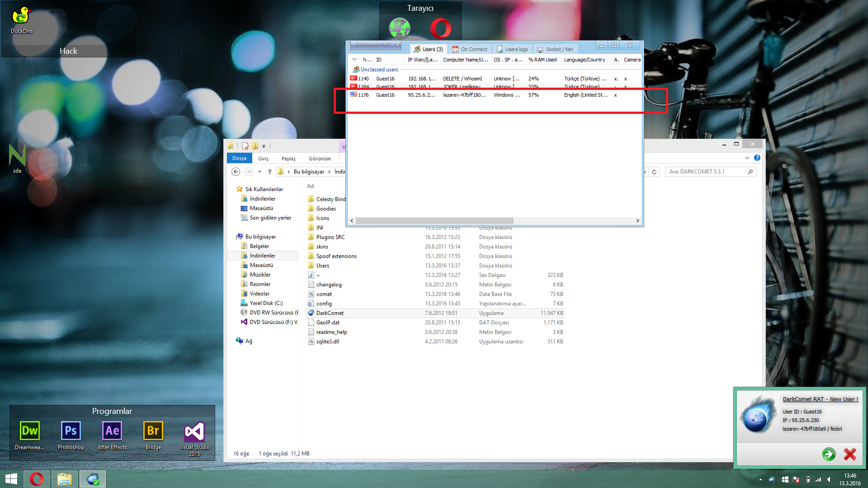Image resolution: width=868 pixels, height=488 pixels.
Task: Launch Visual Studio 2015 from Programlar
Action: coord(194,438)
